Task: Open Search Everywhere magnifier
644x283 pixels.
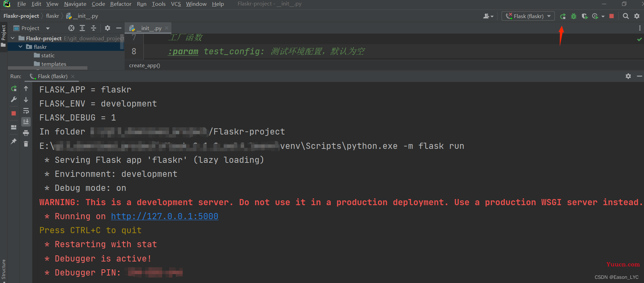Action: click(626, 16)
